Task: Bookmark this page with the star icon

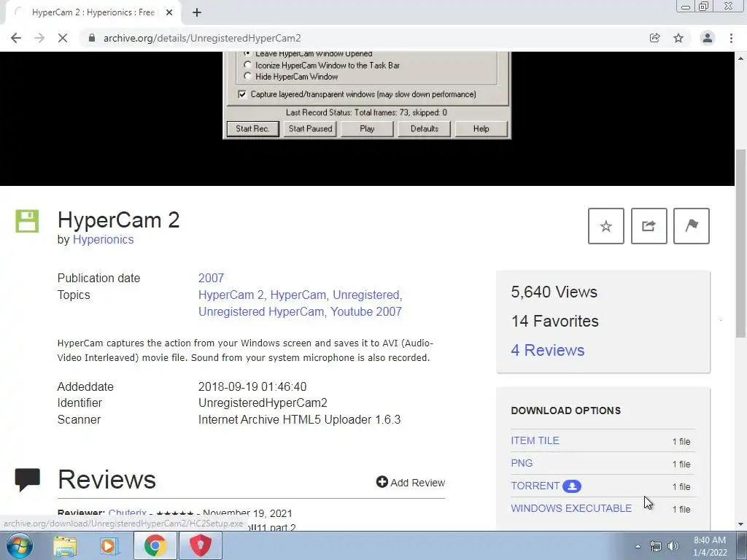Action: pos(678,38)
